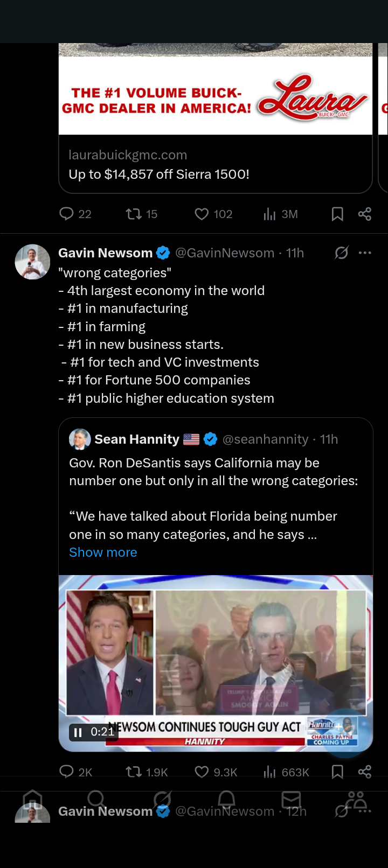The image size is (388, 868).
Task: Bookmark Gavin Newsom's tweet
Action: click(x=337, y=772)
